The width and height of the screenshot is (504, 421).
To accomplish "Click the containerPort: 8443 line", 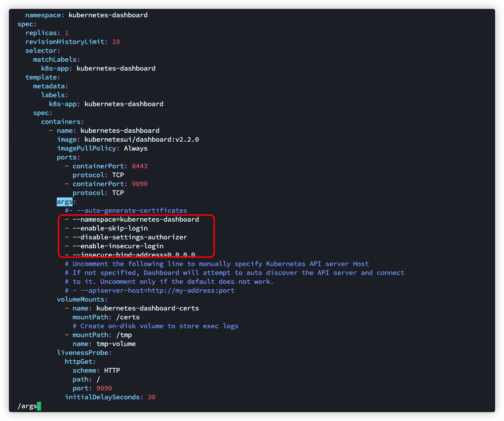I will (106, 166).
